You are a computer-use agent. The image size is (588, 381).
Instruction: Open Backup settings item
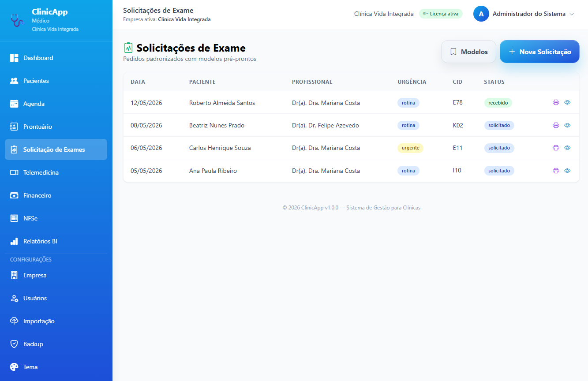click(x=56, y=344)
